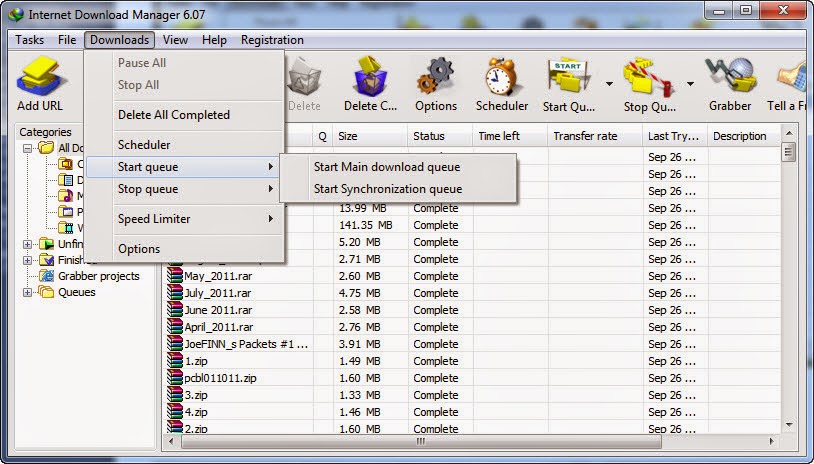Close the open Downloads menu
The height and width of the screenshot is (464, 814).
point(119,40)
